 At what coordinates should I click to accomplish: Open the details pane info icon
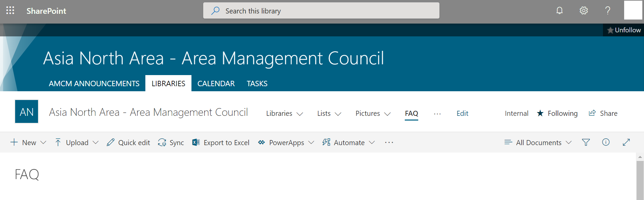(x=606, y=142)
